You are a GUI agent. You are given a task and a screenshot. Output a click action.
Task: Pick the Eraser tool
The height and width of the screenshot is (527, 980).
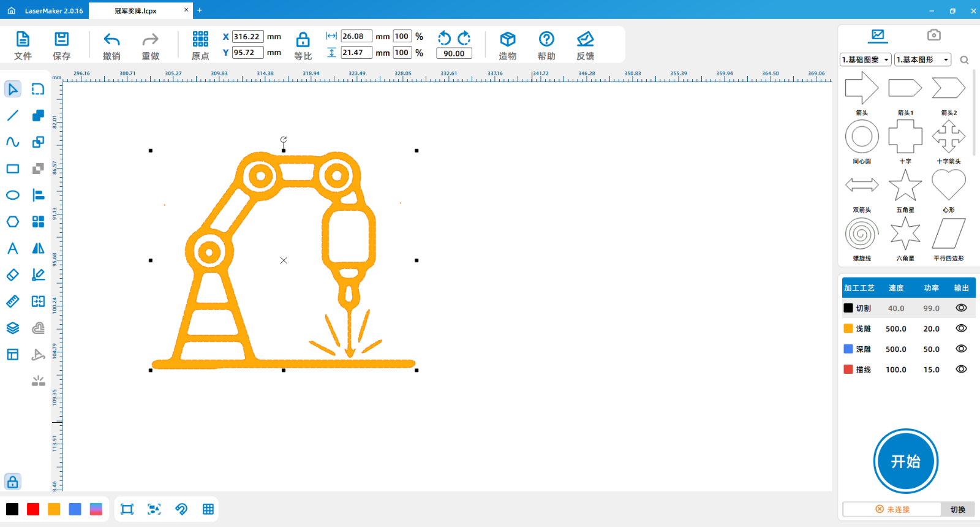[x=12, y=275]
